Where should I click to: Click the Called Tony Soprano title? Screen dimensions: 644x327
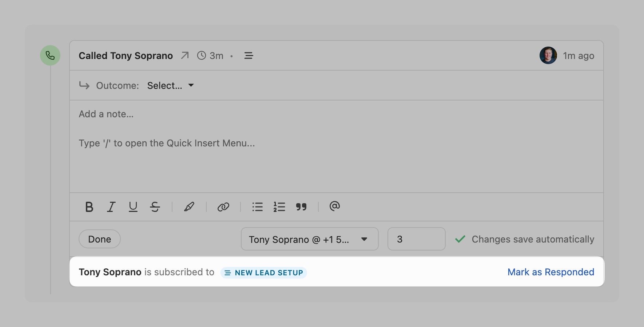126,56
